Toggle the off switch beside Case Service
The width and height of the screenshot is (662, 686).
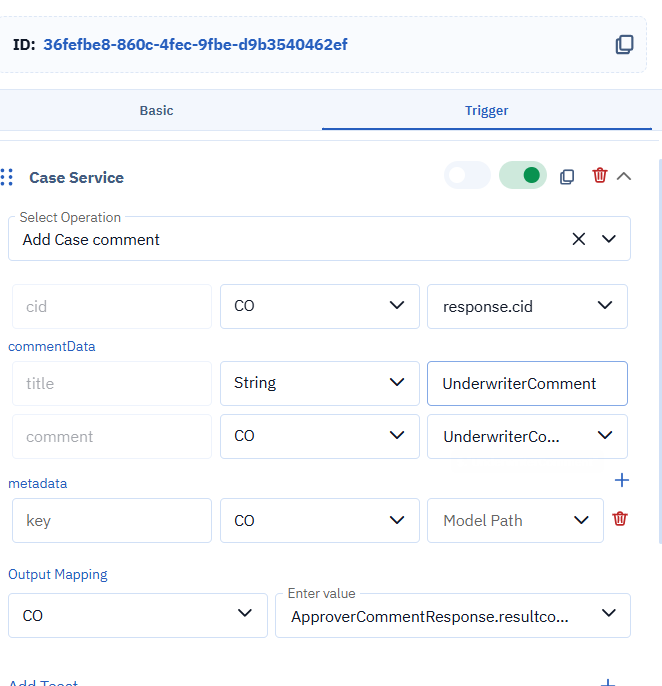coord(467,175)
